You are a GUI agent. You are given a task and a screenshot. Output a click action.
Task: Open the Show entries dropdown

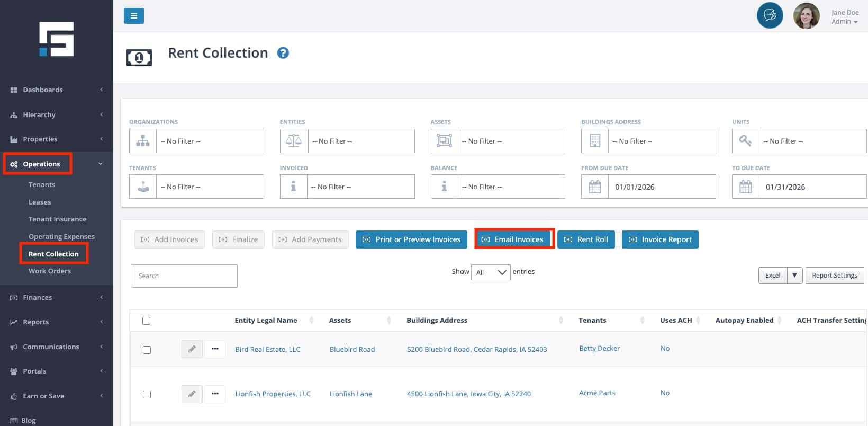[491, 272]
